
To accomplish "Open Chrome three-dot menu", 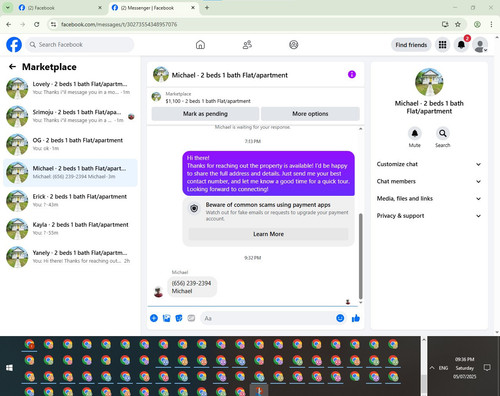I will point(491,24).
